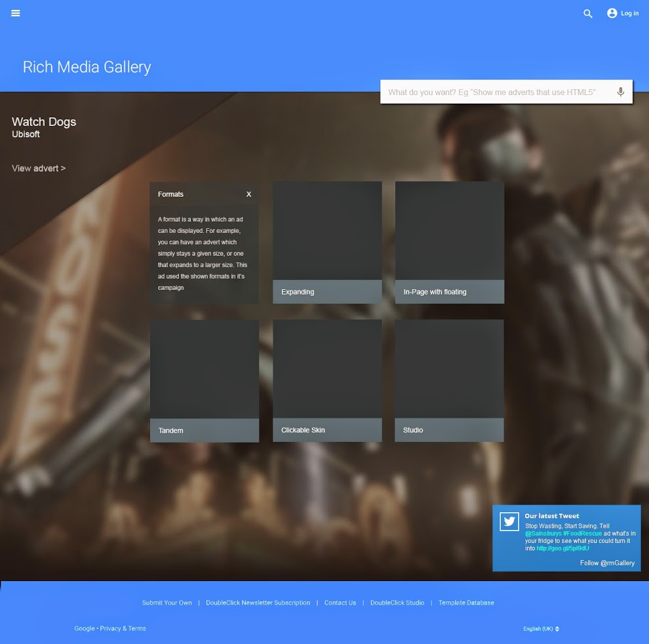Click the Google footer link
649x644 pixels.
85,628
